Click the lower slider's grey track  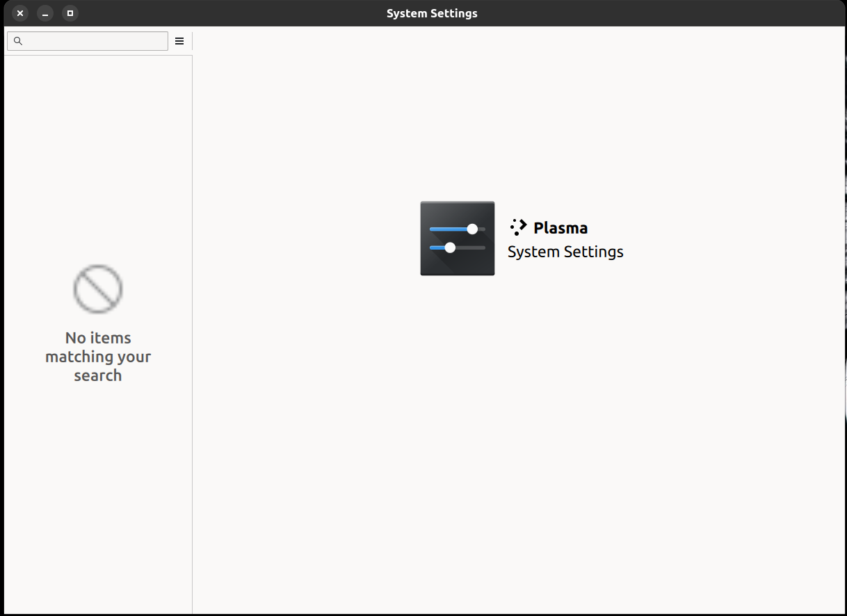coord(471,248)
